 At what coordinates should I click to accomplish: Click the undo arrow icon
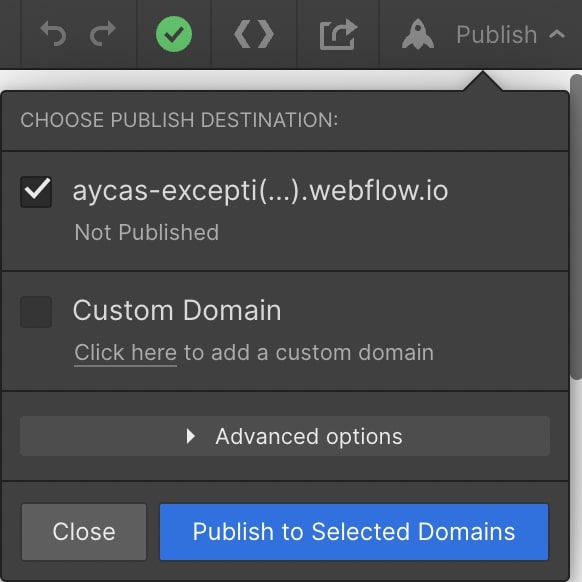coord(53,34)
